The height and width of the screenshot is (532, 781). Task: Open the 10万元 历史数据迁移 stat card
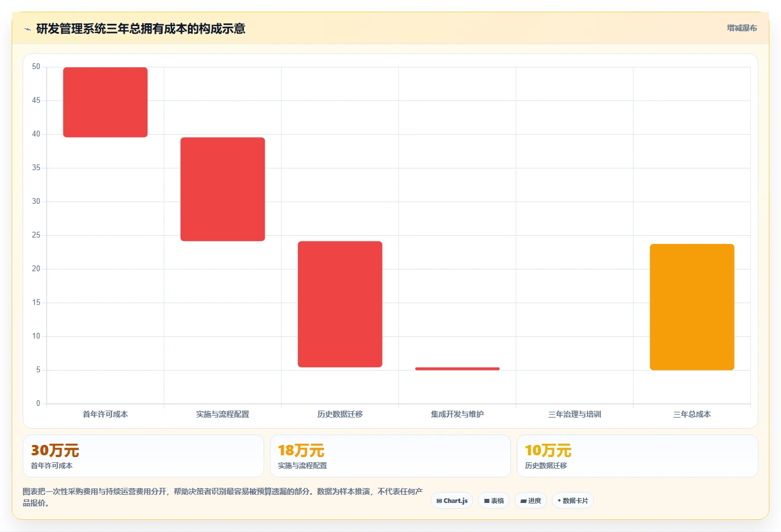coord(637,456)
